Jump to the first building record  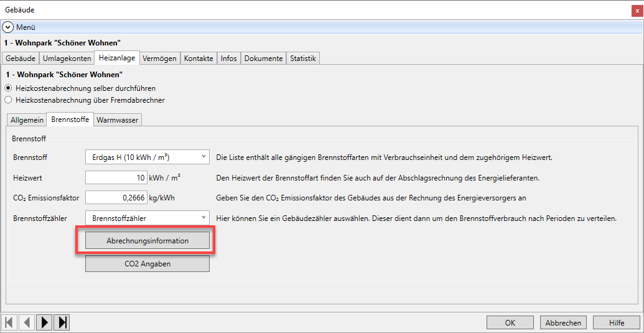(9, 322)
